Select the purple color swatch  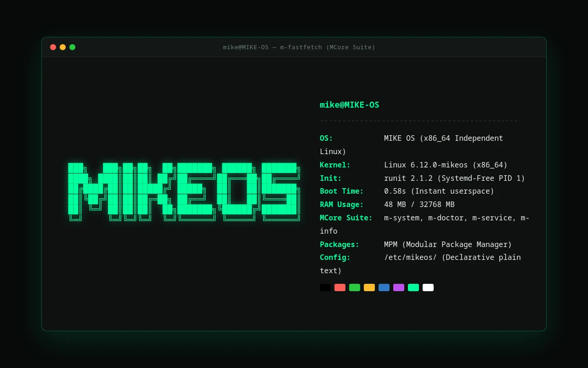pos(399,287)
